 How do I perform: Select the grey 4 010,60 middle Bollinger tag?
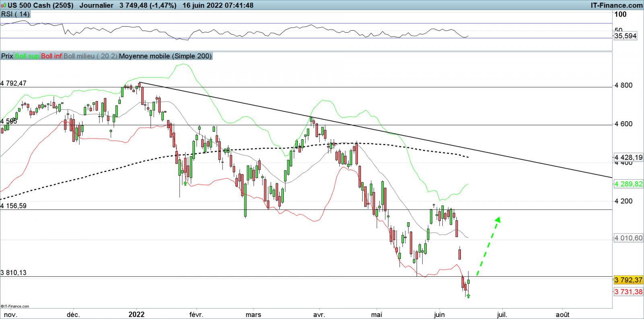click(x=628, y=238)
